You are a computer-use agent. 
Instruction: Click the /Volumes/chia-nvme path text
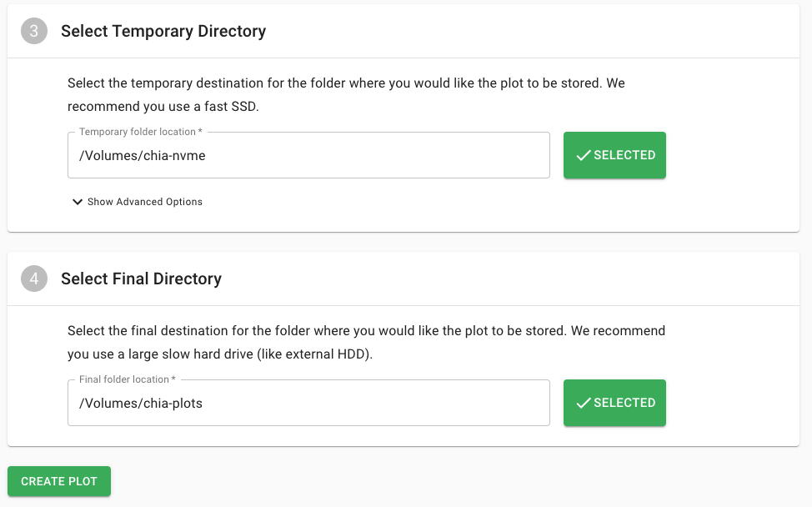click(x=142, y=155)
